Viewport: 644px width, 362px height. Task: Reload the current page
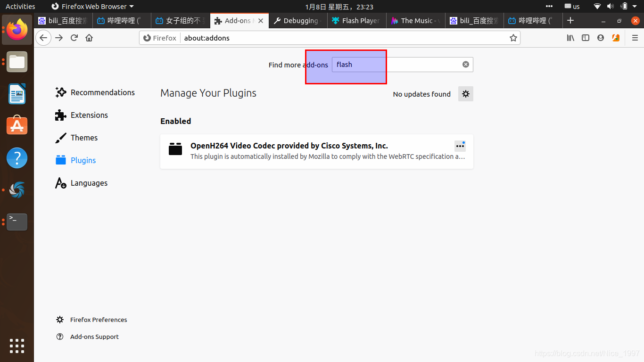point(74,38)
